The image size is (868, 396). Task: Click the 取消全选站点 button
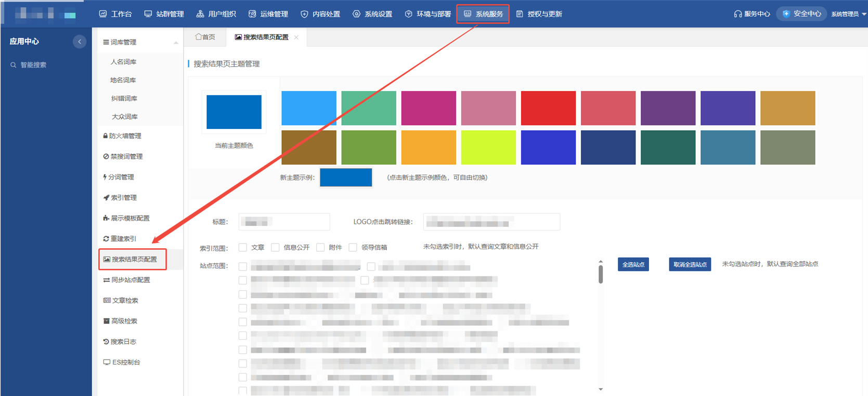(x=690, y=264)
